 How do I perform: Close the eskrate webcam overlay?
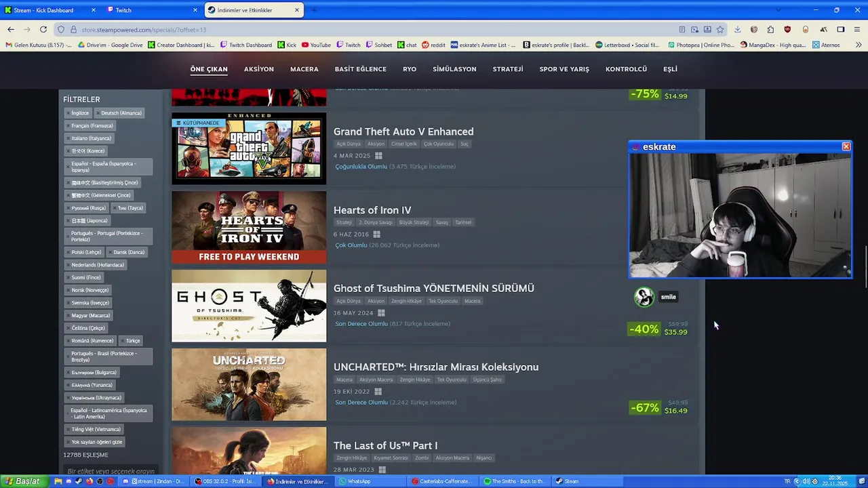click(x=846, y=146)
